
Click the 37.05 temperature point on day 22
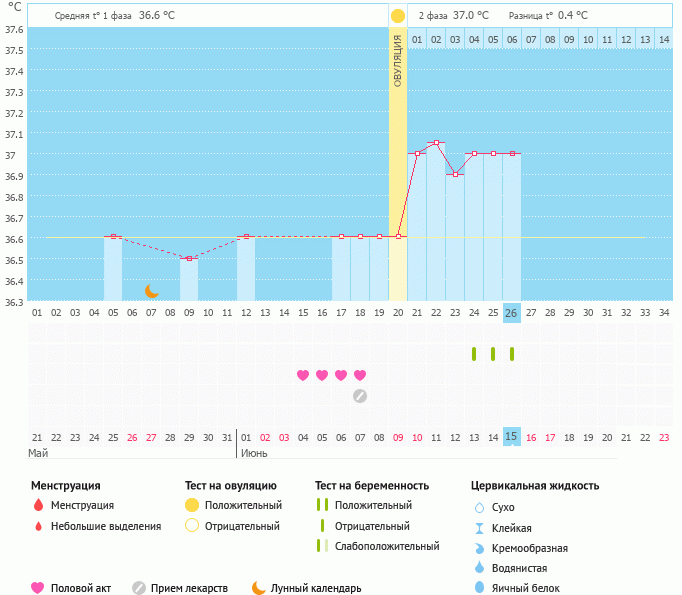[x=436, y=143]
